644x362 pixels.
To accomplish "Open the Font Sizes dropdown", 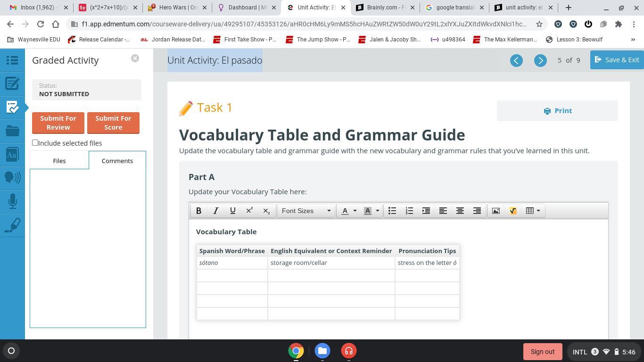I will click(305, 211).
